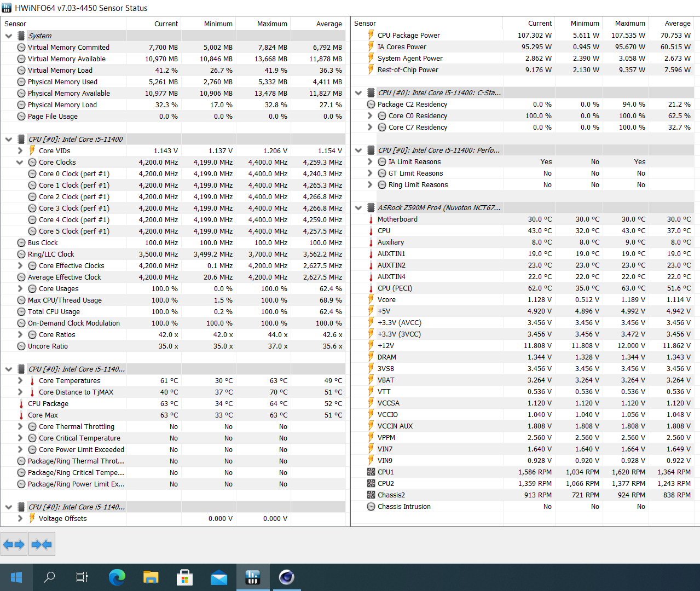Expand IA Limit Reasons entry

coord(369,161)
